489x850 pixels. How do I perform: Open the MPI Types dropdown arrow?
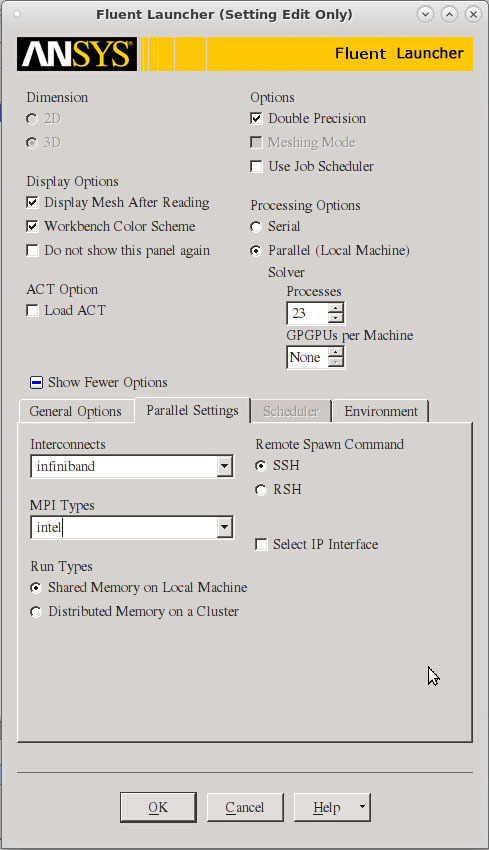tap(224, 527)
